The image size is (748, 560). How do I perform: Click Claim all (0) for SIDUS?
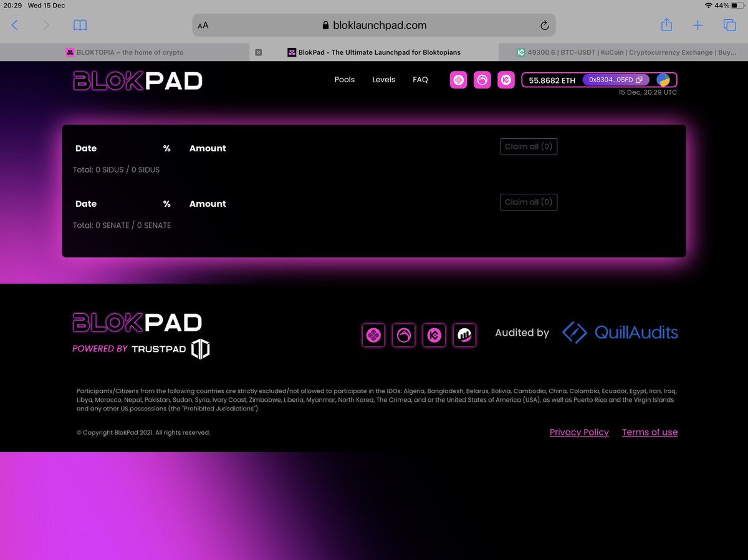pos(529,147)
